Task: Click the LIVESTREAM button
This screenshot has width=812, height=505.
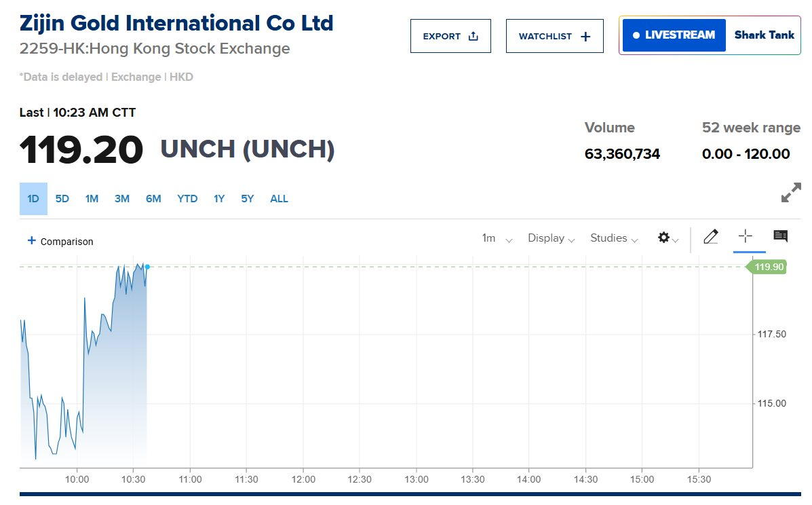Action: click(x=674, y=35)
